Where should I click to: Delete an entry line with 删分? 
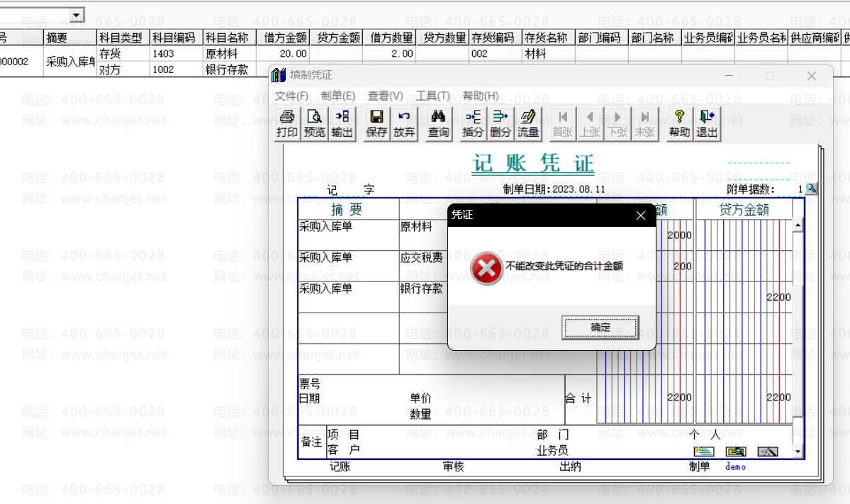point(501,123)
